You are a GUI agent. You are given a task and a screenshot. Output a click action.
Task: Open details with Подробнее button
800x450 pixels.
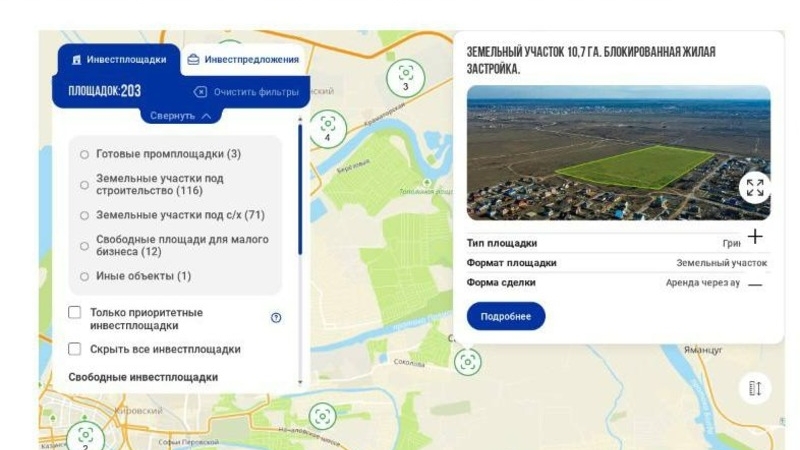506,316
